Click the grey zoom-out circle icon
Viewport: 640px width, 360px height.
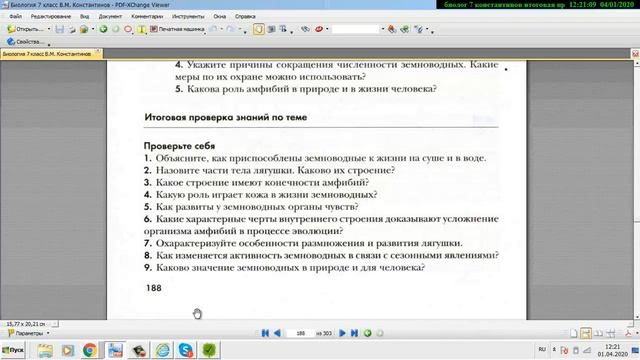point(116,29)
